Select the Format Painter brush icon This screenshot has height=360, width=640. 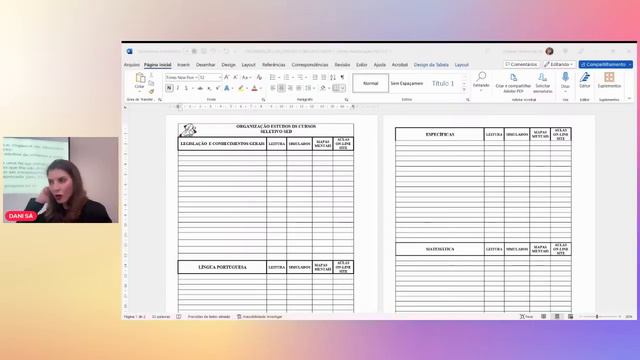151,91
